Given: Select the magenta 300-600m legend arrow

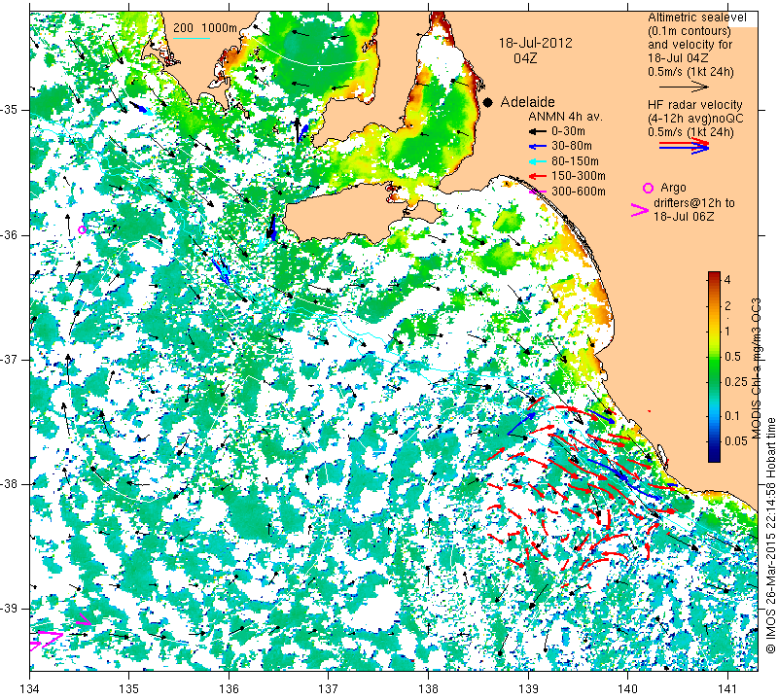Looking at the screenshot, I should tap(537, 192).
